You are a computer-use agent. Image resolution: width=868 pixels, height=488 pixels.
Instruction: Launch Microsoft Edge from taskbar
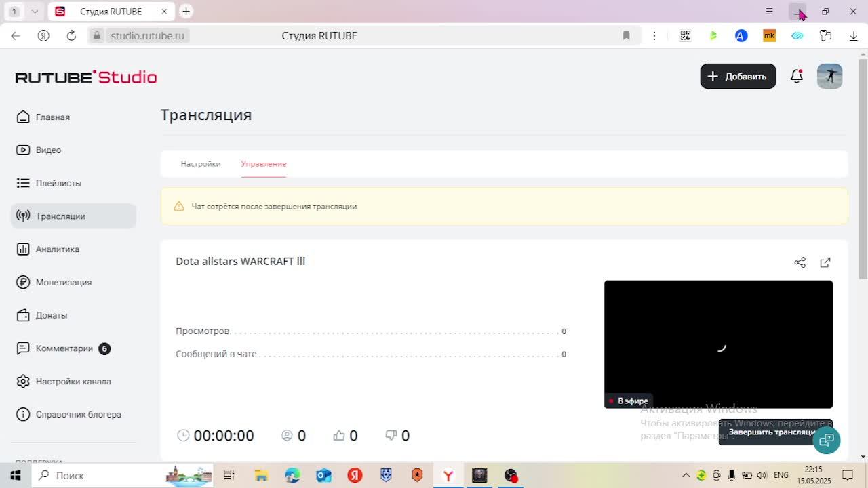(x=292, y=475)
